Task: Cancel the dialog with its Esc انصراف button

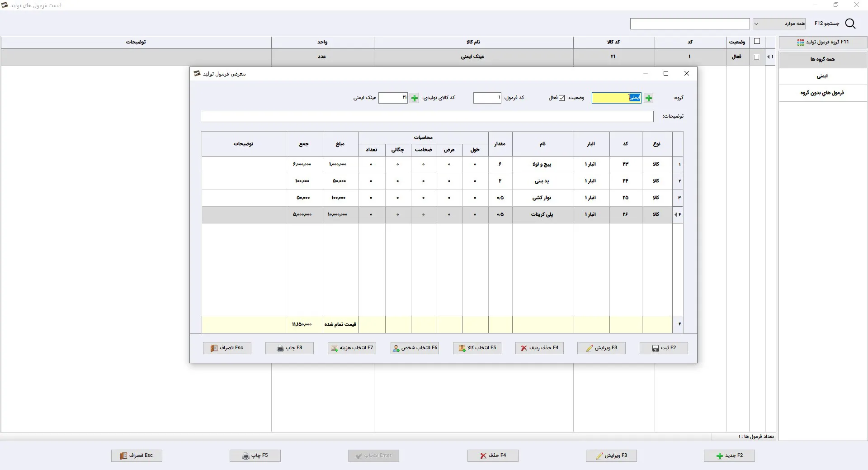Action: point(227,348)
